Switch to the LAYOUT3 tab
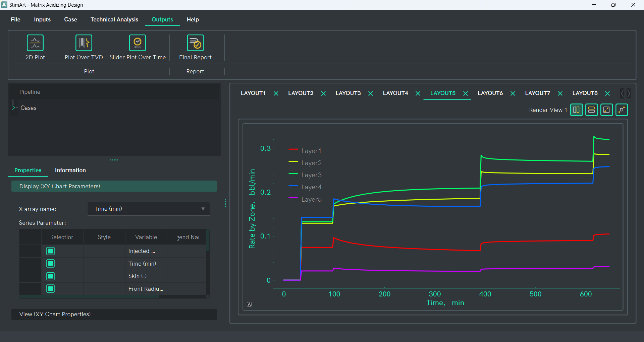 (x=348, y=93)
